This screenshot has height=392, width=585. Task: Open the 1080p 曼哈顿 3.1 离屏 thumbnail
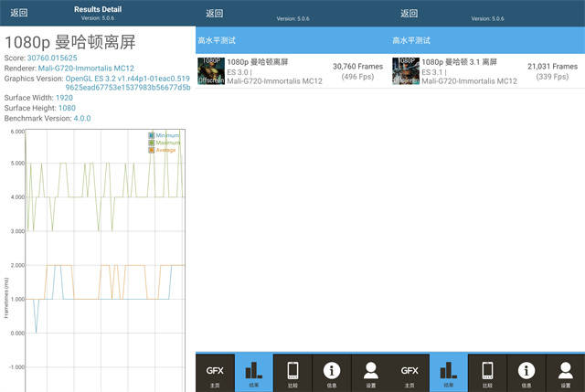[406, 71]
